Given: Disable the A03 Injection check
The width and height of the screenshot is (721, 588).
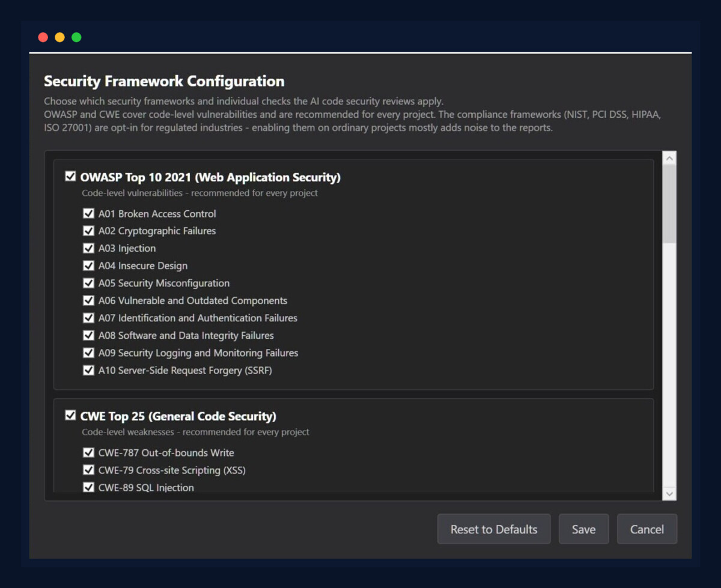Looking at the screenshot, I should (x=88, y=248).
